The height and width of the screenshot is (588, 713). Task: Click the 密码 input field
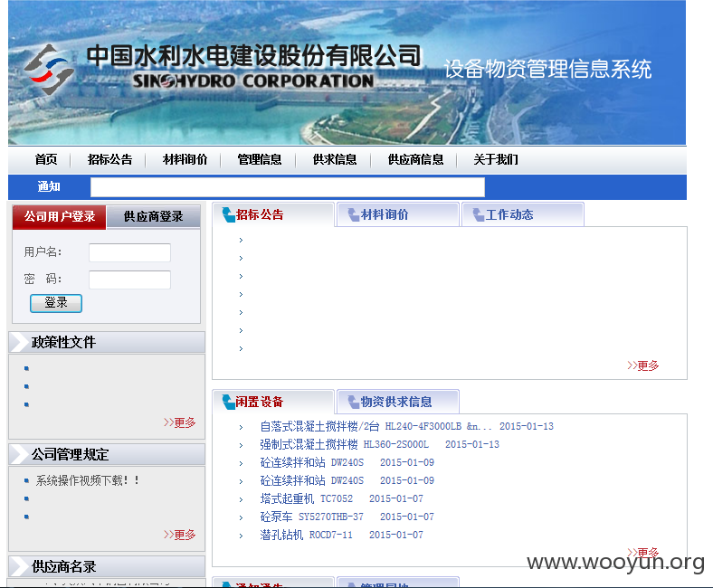(x=129, y=280)
